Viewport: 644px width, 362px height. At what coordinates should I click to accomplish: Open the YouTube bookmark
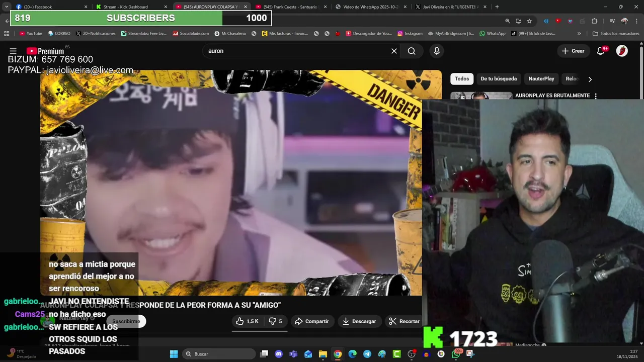tap(31, 34)
